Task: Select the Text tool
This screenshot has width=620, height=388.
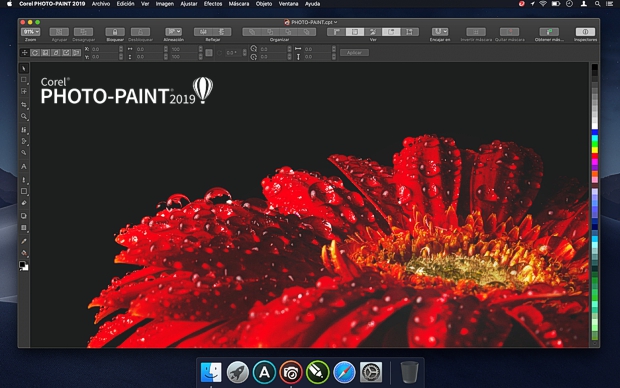Action: (x=24, y=167)
